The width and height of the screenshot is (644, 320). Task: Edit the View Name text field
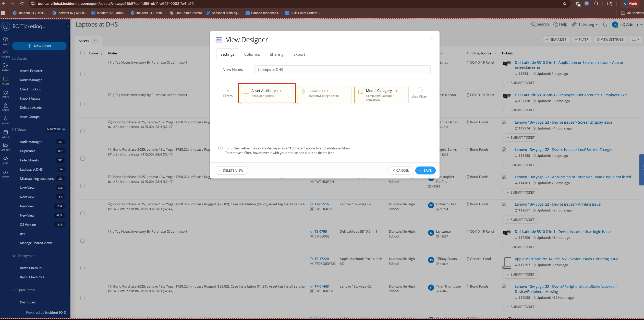[x=342, y=70]
